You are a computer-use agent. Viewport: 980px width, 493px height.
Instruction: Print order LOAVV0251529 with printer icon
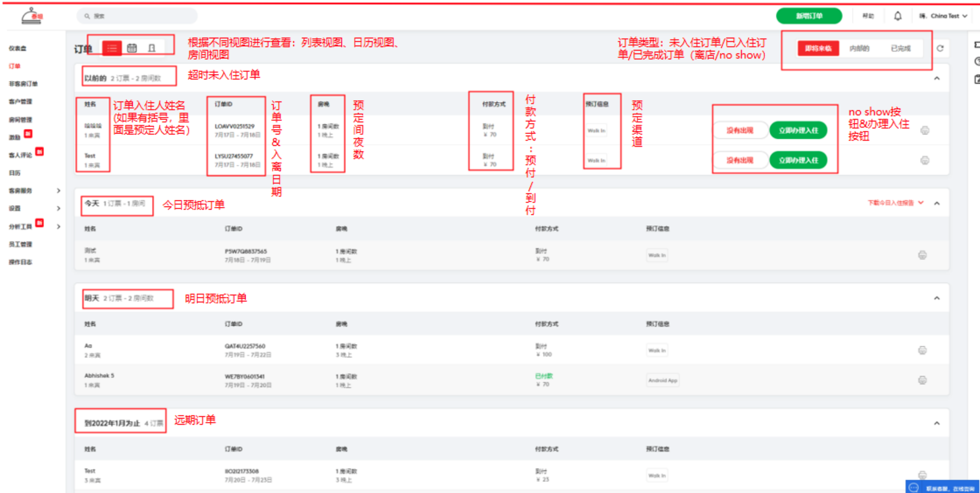coord(924,130)
